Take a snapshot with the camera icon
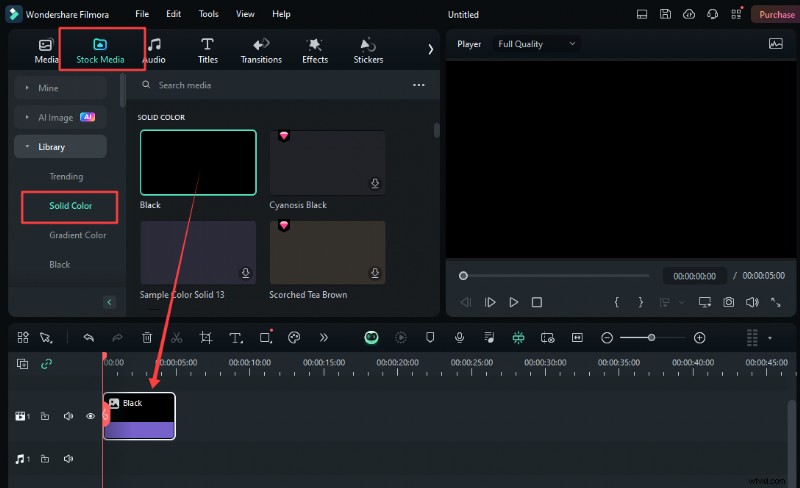The image size is (800, 488). 729,302
